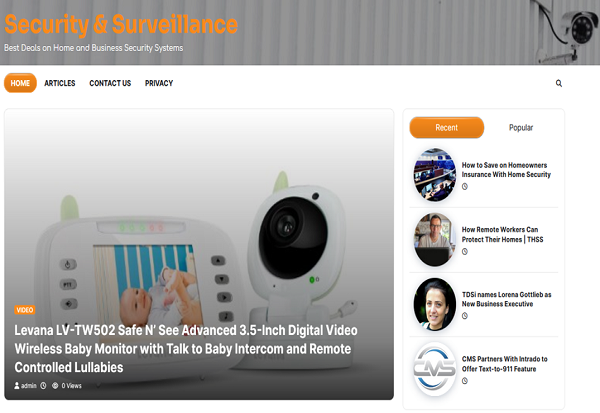This screenshot has height=413, width=600.
Task: Open Lorena Gottlieb portrait thumbnail
Action: (x=435, y=304)
